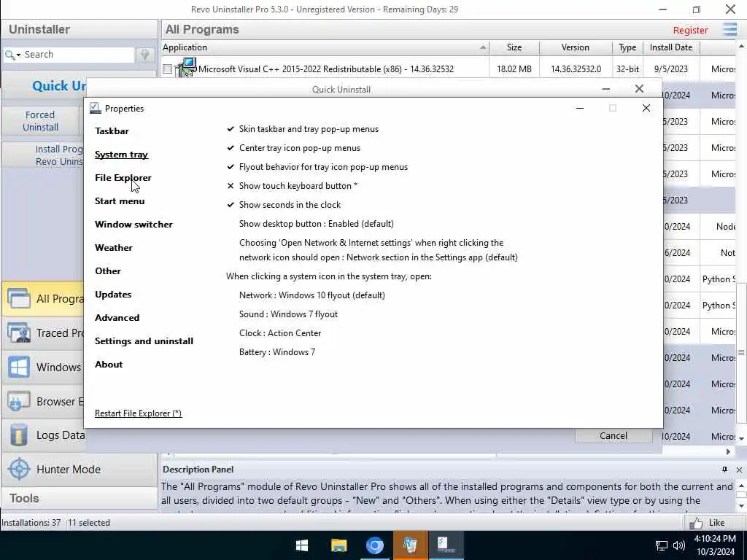Open the Window switcher section

click(133, 225)
